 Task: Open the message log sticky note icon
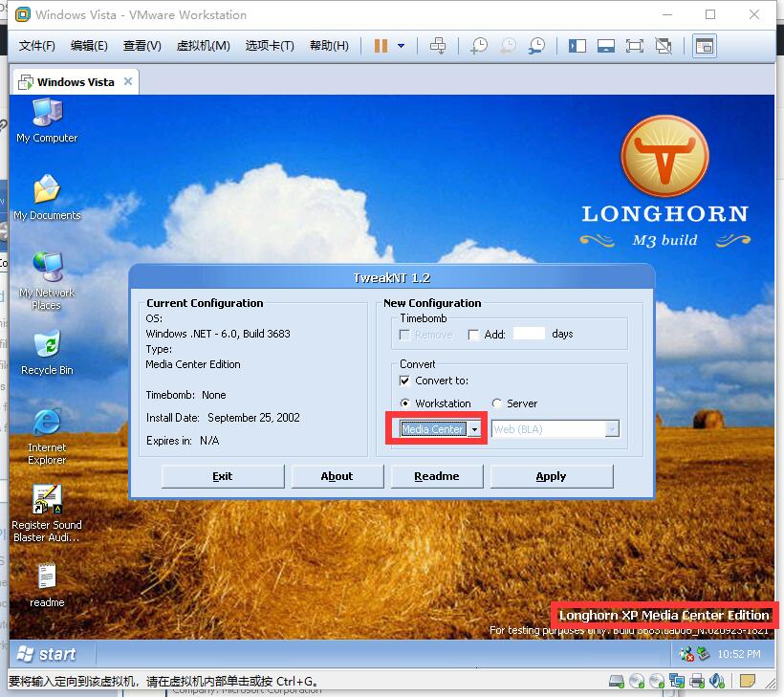(748, 681)
